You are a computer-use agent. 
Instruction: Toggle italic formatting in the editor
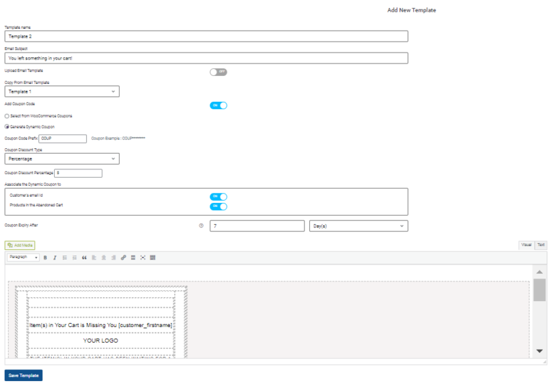click(x=55, y=257)
